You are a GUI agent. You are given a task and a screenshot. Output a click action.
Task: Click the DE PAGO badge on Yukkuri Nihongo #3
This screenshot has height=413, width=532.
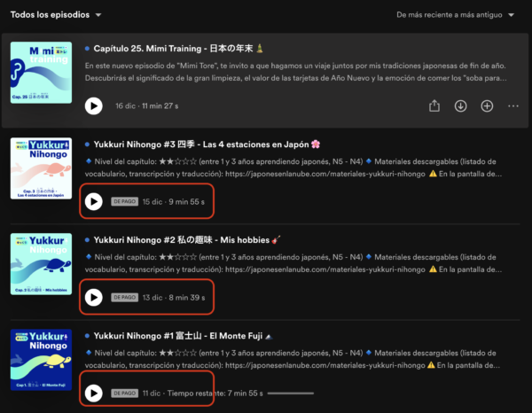click(x=124, y=202)
